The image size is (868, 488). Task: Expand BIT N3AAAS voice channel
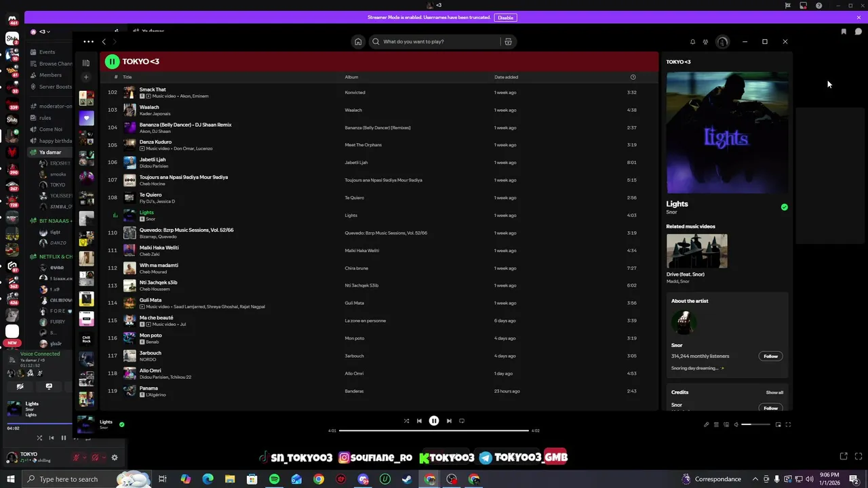pyautogui.click(x=51, y=221)
